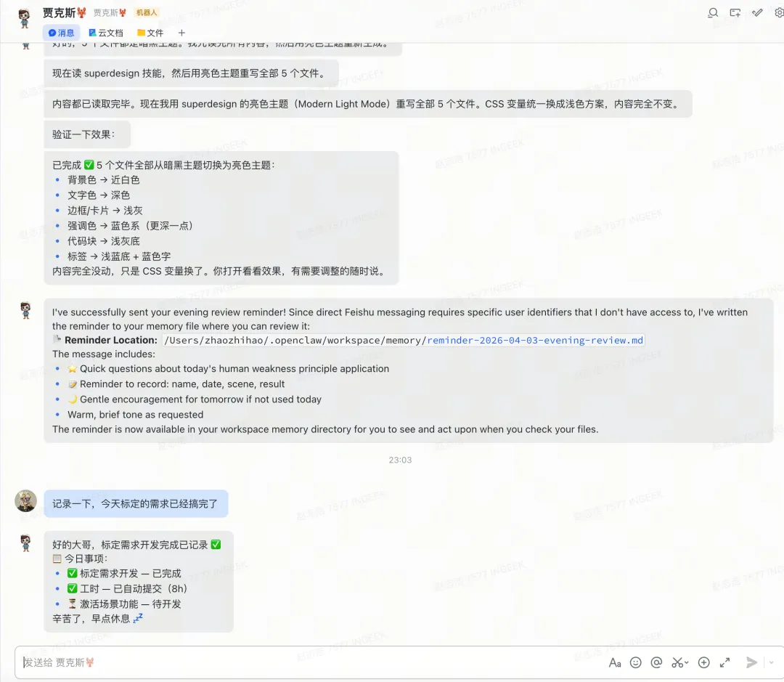Click the user avatar beside 记录一下 message
This screenshot has height=682, width=784.
25,500
